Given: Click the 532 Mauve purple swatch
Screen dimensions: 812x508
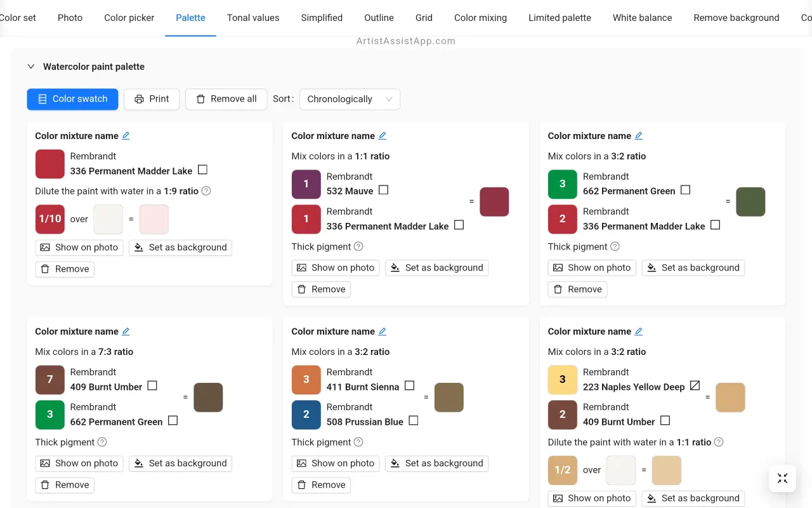Looking at the screenshot, I should pos(306,184).
